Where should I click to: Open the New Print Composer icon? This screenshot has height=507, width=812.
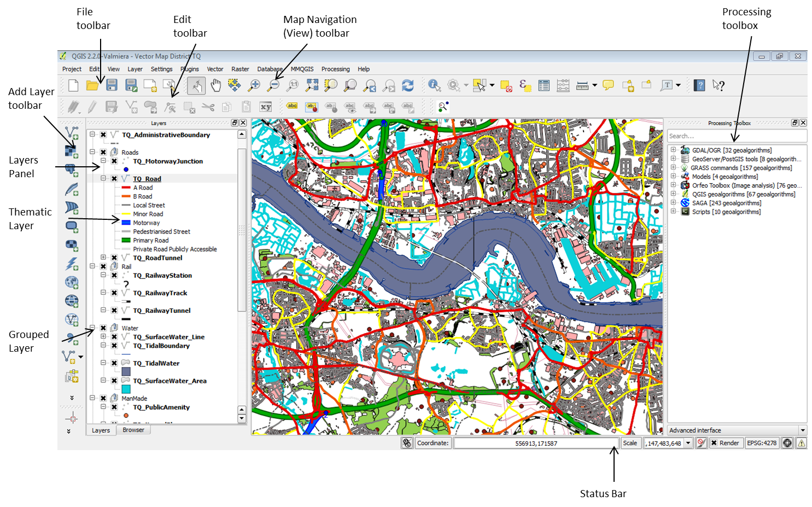(150, 85)
